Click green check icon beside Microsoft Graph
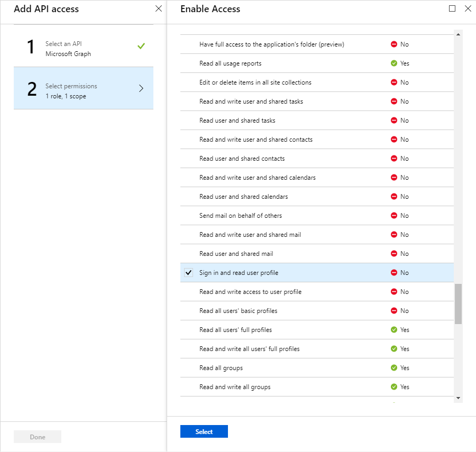Viewport: 476px width, 452px height. 141,47
